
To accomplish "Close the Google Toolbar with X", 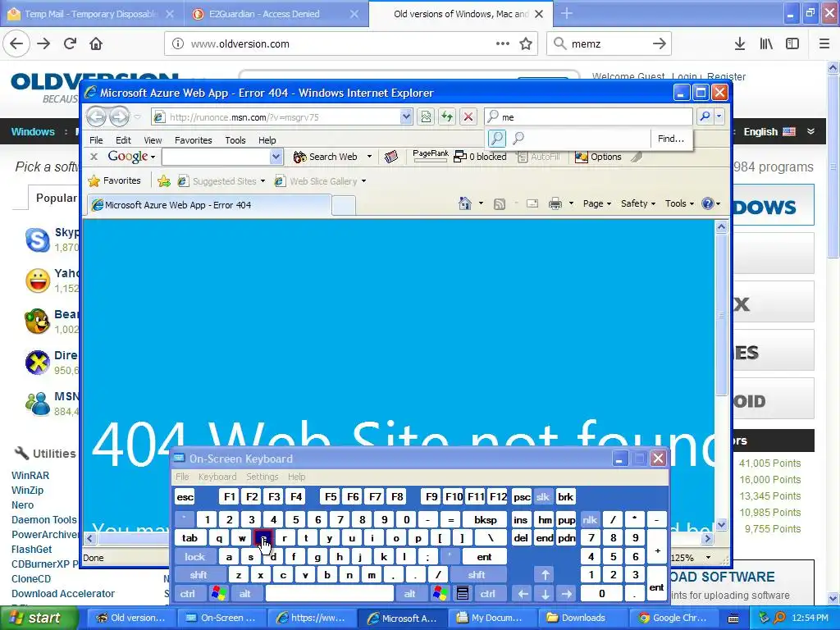I will (x=94, y=157).
